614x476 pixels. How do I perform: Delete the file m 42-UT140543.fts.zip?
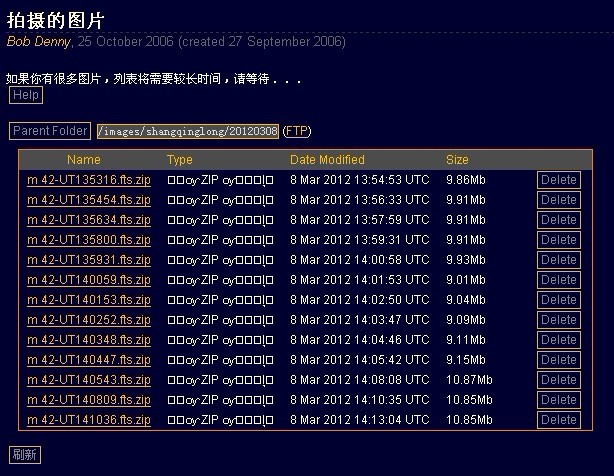click(x=558, y=380)
